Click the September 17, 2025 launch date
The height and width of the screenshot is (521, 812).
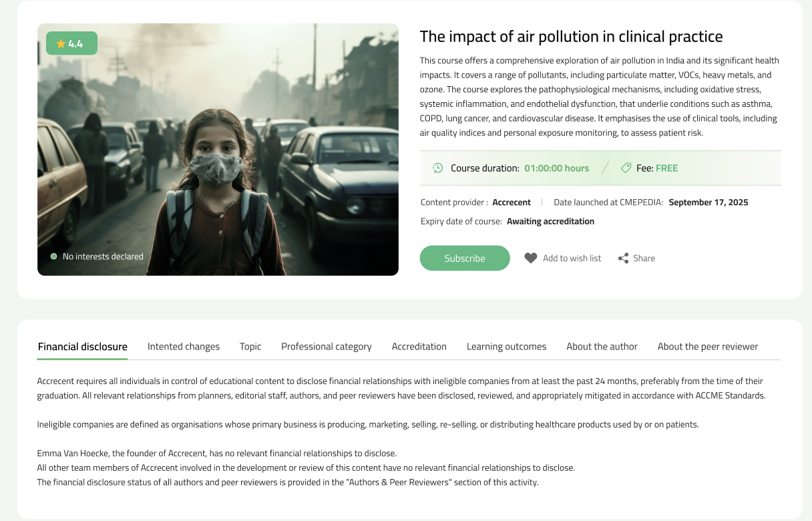point(708,202)
